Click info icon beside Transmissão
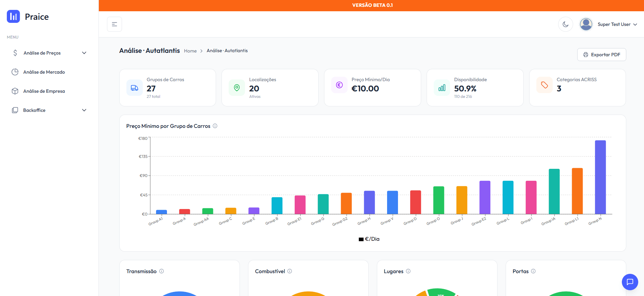The width and height of the screenshot is (644, 296). coord(162,271)
